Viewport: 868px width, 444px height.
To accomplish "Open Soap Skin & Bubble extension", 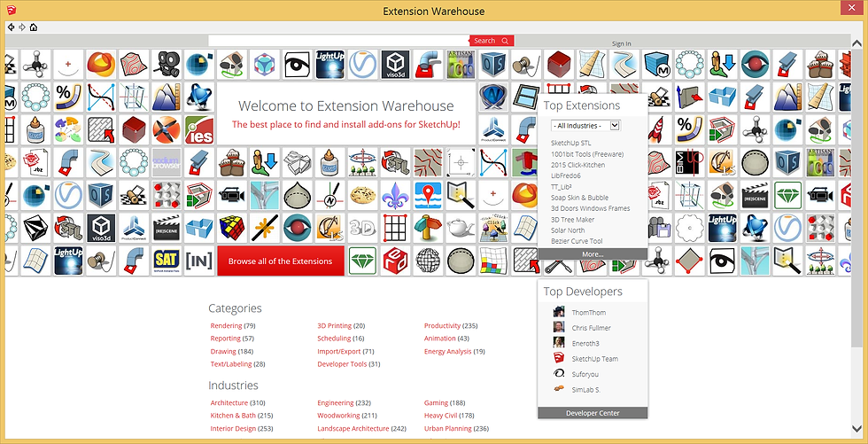I will [x=579, y=198].
